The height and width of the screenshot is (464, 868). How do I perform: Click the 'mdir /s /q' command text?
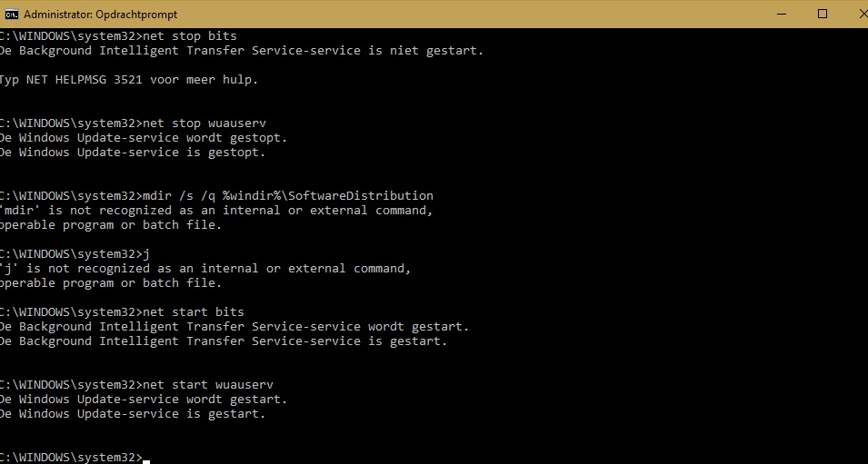[x=179, y=196]
